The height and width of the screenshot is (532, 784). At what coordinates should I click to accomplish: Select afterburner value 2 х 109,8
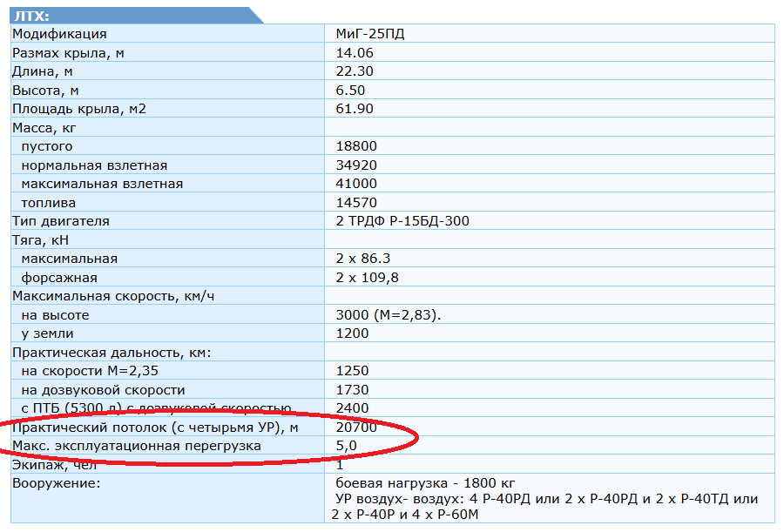pyautogui.click(x=367, y=278)
